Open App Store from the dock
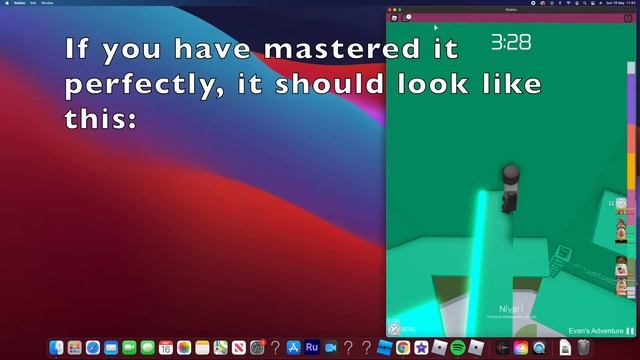The image size is (640, 360). click(x=293, y=348)
